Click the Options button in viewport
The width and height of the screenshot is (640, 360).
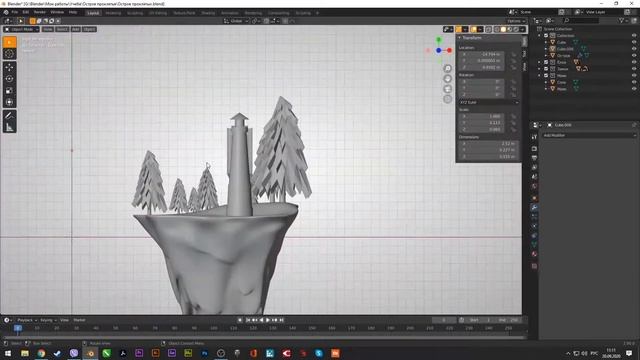coord(516,21)
